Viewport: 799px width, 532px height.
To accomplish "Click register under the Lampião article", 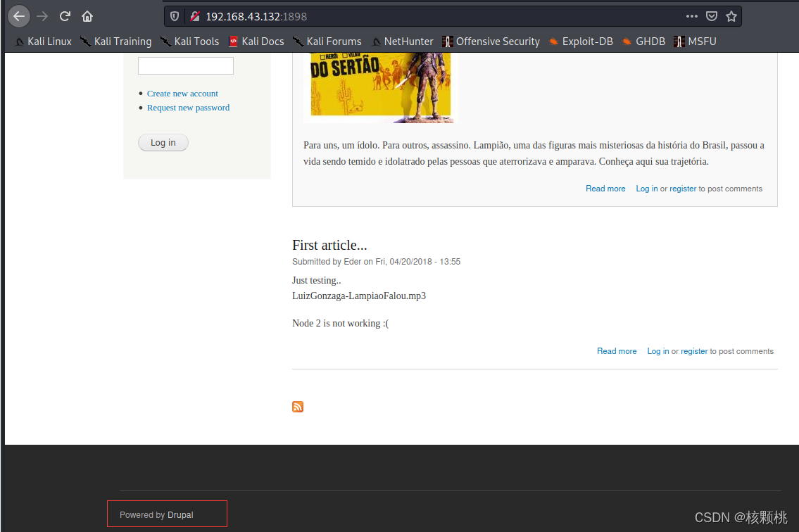I will [683, 189].
